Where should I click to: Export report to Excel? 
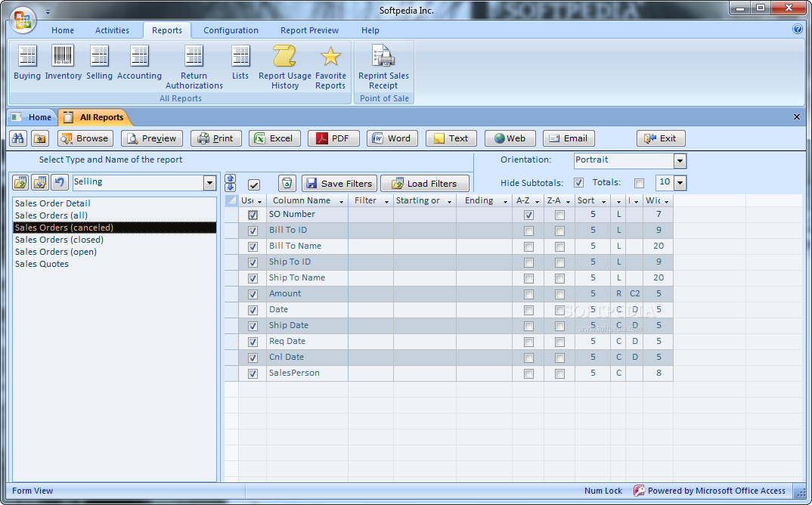(274, 138)
